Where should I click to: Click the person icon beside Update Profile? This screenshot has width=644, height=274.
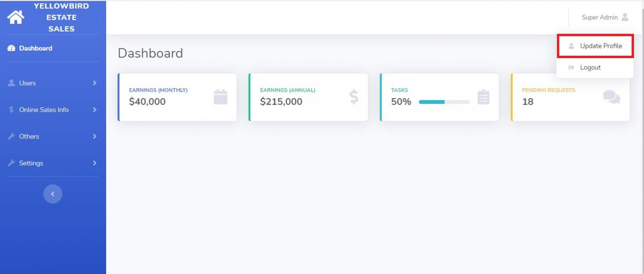tap(571, 46)
